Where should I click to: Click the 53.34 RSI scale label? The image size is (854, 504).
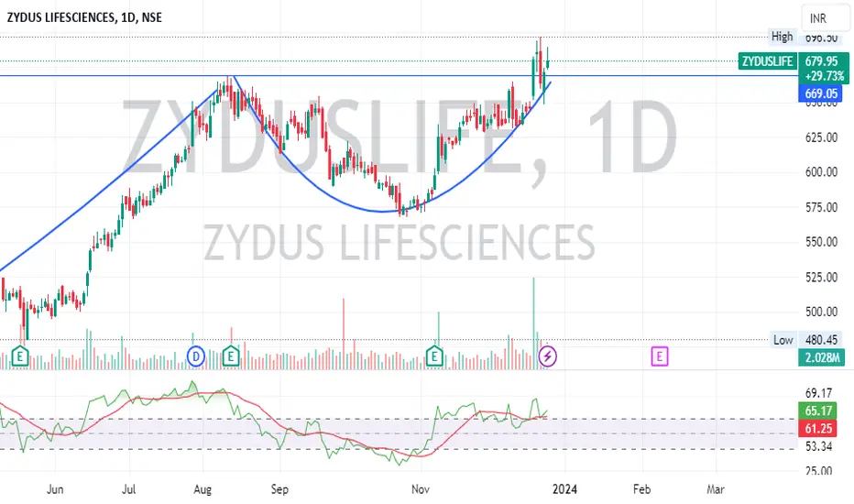(818, 447)
